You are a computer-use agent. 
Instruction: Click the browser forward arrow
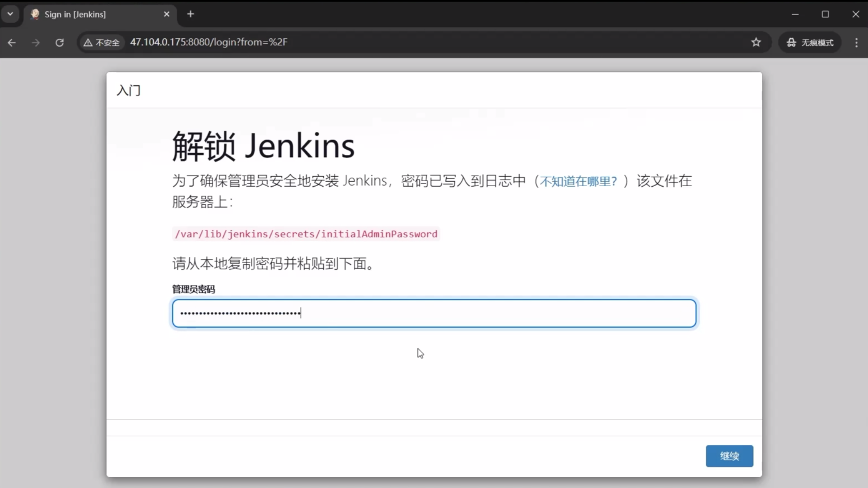(x=36, y=43)
